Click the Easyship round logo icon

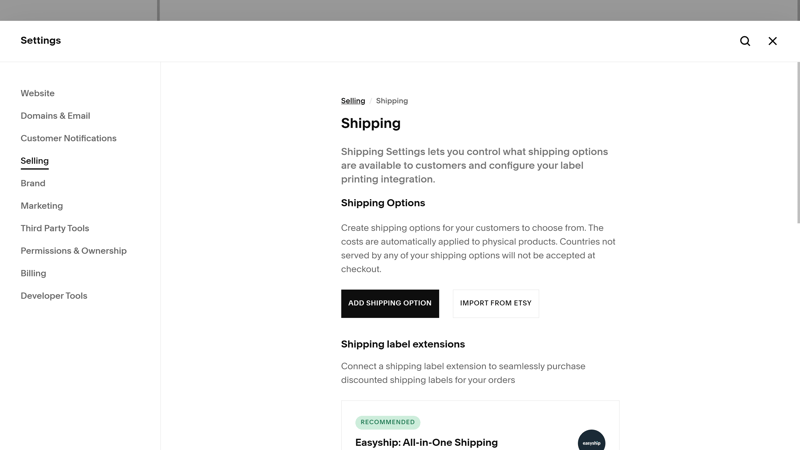click(591, 440)
